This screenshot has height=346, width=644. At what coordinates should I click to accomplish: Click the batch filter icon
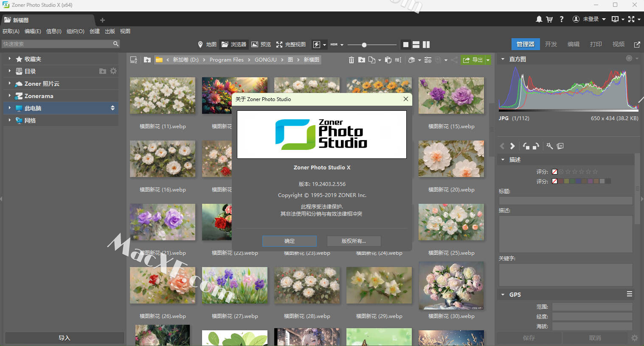point(412,60)
